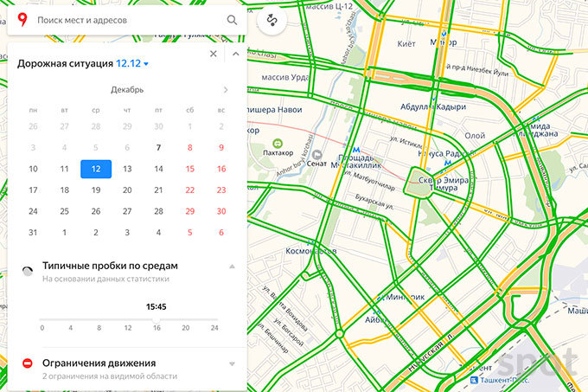Click the metro icon near Amir Timur square

point(445,161)
